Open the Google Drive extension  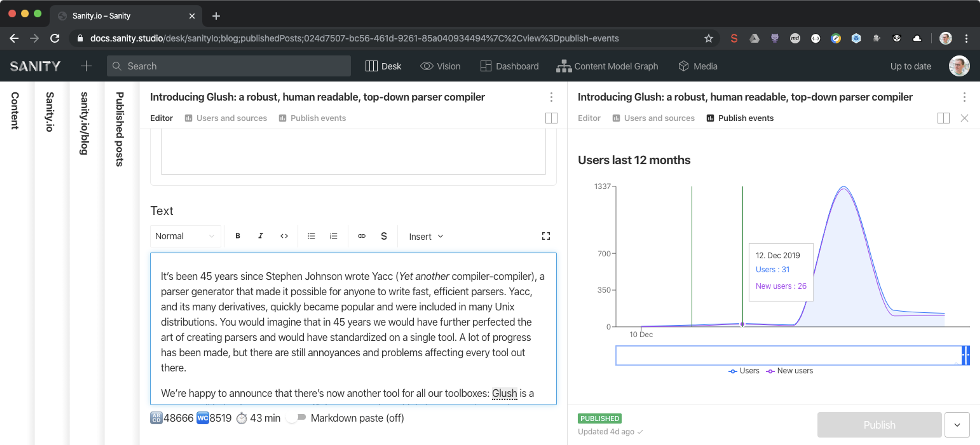pyautogui.click(x=754, y=38)
